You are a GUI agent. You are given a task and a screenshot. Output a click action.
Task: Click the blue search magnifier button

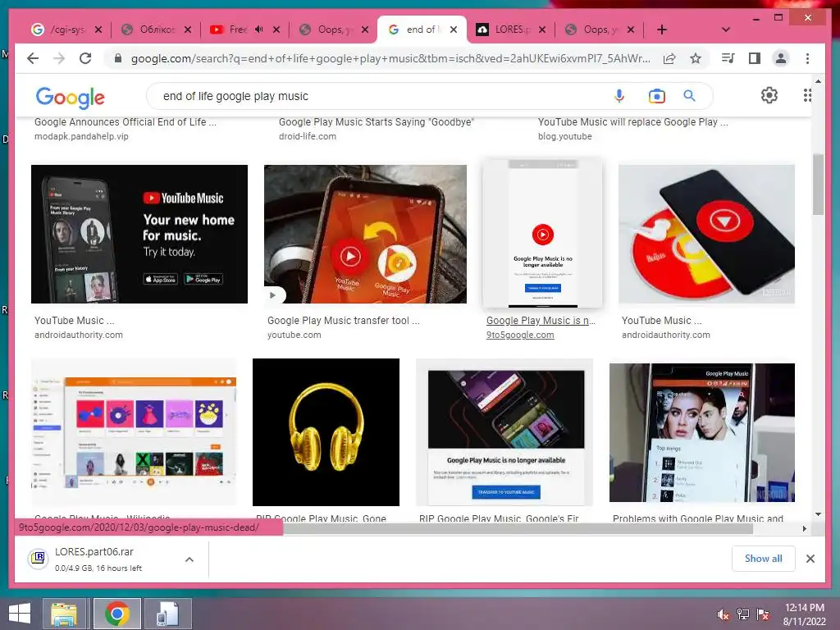tap(689, 96)
